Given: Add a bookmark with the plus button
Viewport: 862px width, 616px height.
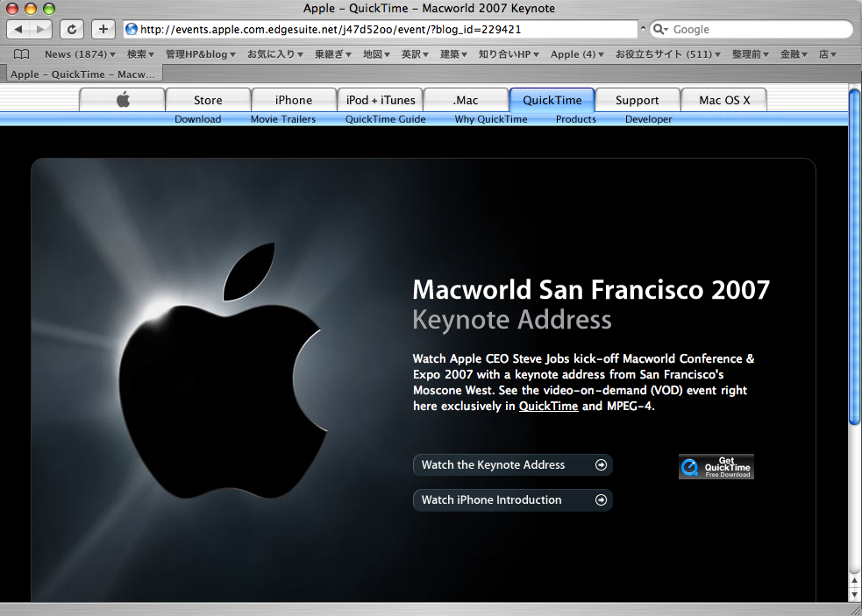Looking at the screenshot, I should pyautogui.click(x=103, y=29).
